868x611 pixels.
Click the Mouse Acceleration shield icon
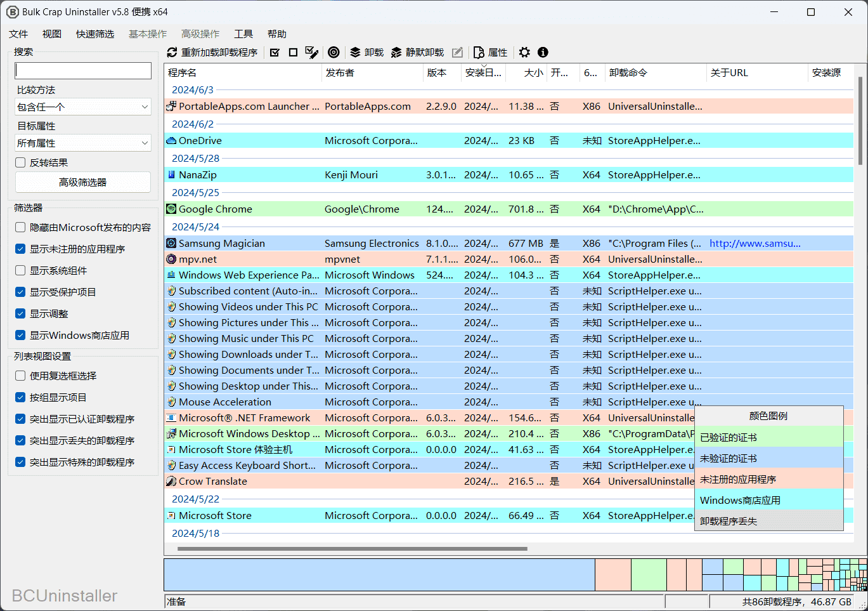coord(171,402)
